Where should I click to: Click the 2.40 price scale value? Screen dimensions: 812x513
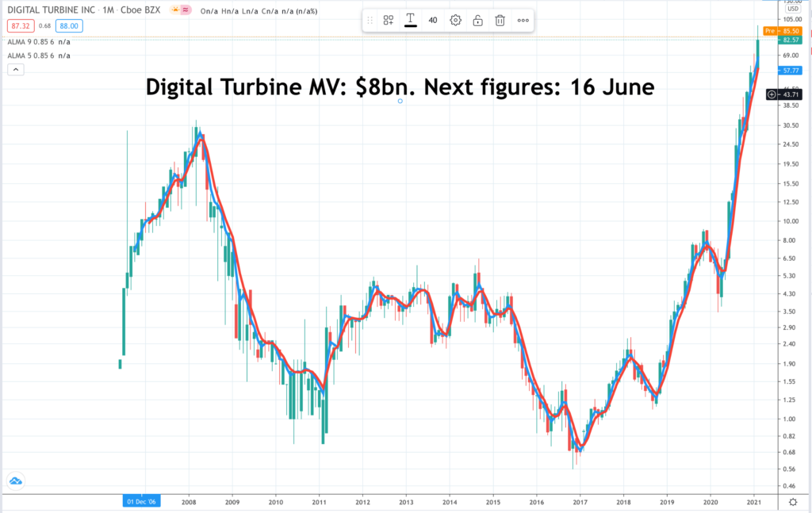tap(791, 344)
